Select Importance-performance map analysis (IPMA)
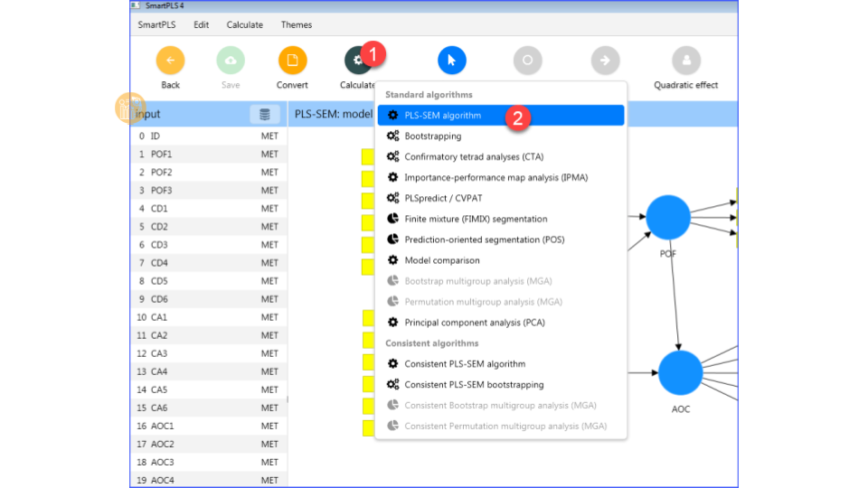This screenshot has height=488, width=868. point(501,177)
